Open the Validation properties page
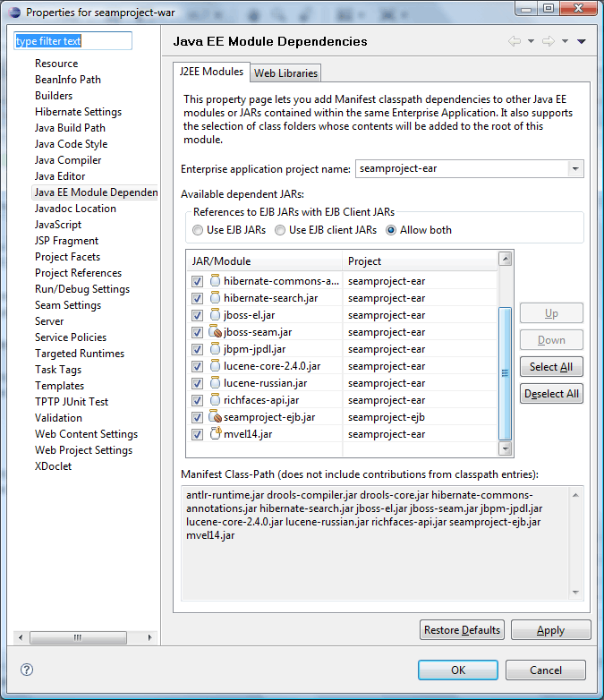The image size is (604, 700). pyautogui.click(x=58, y=418)
